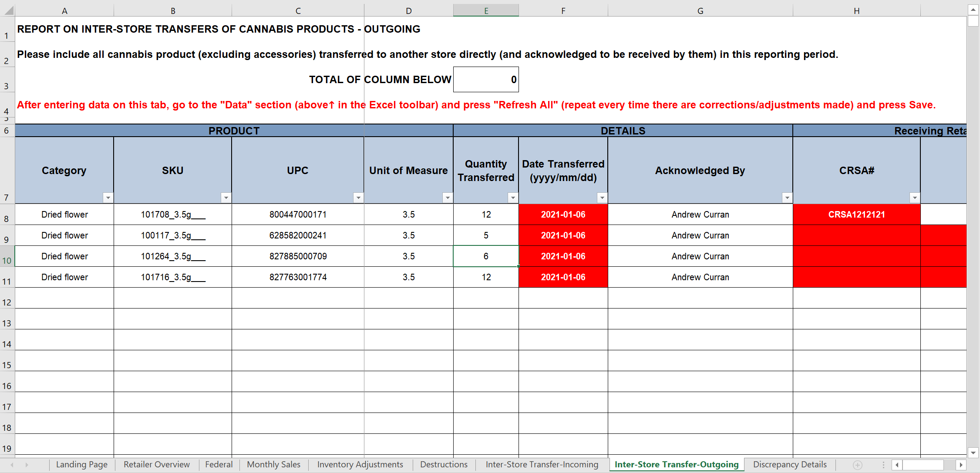
Task: Click the red CRSA1212121 cell
Action: click(856, 215)
